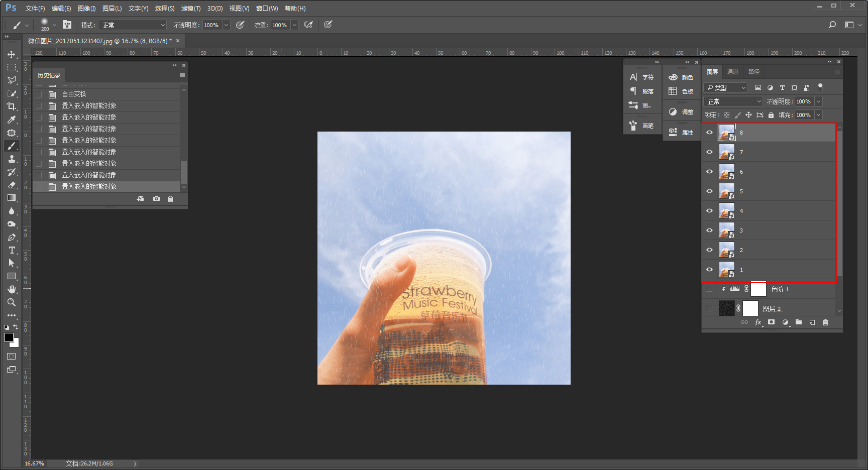Select the Crop tool

pos(12,106)
